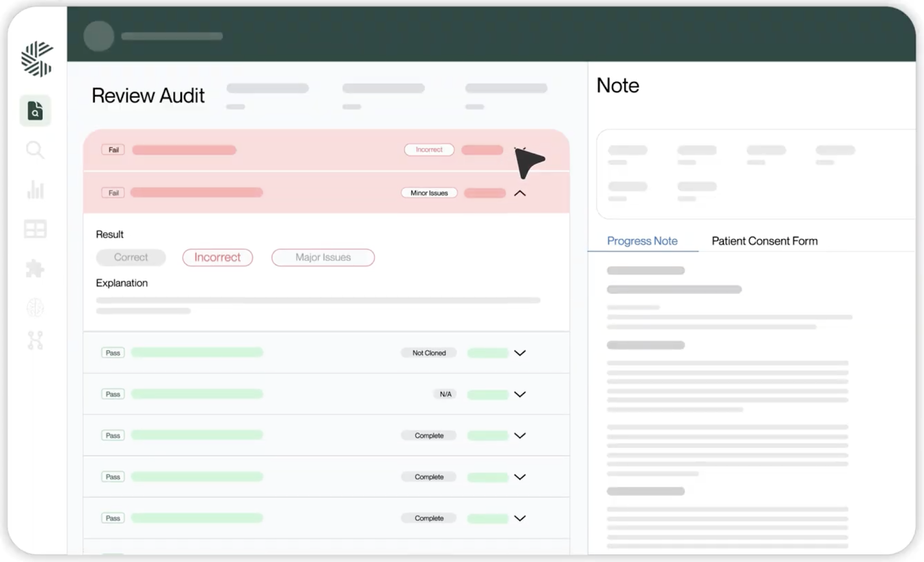This screenshot has height=562, width=924.
Task: Click the Fail tag in Minor Issues row
Action: (113, 193)
